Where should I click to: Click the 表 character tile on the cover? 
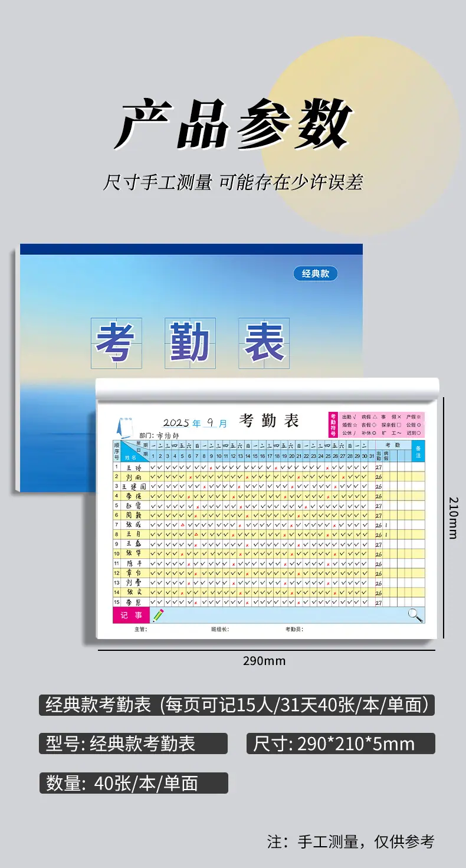(264, 343)
